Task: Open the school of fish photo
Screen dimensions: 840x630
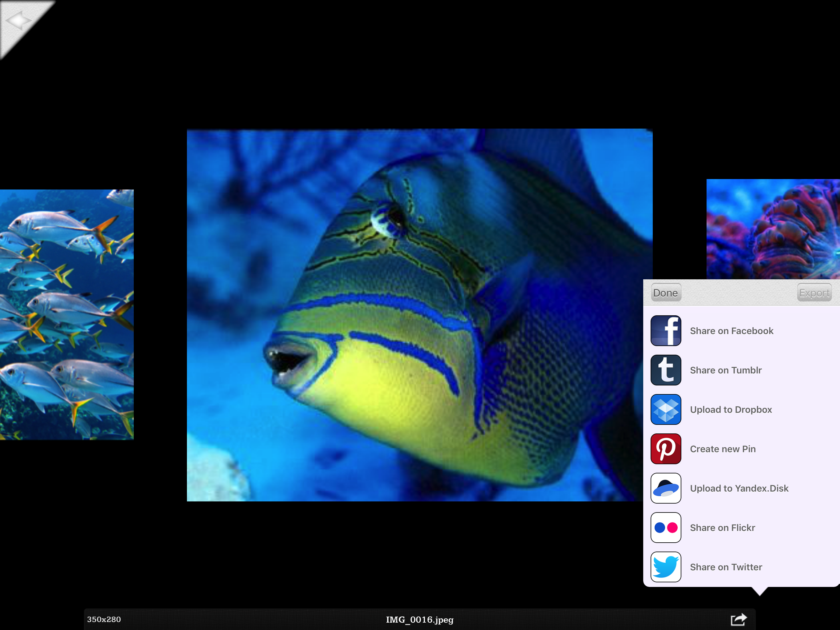Action: click(66, 314)
